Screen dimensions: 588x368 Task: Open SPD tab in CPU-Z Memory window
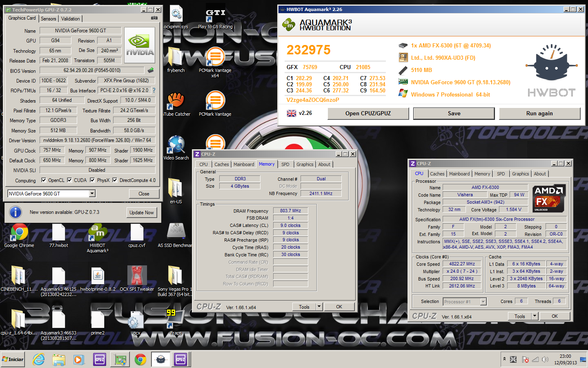tap(285, 164)
